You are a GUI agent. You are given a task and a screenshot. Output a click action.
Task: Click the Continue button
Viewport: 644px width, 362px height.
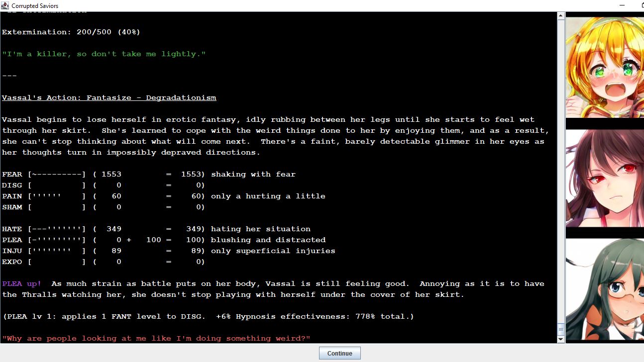(339, 354)
